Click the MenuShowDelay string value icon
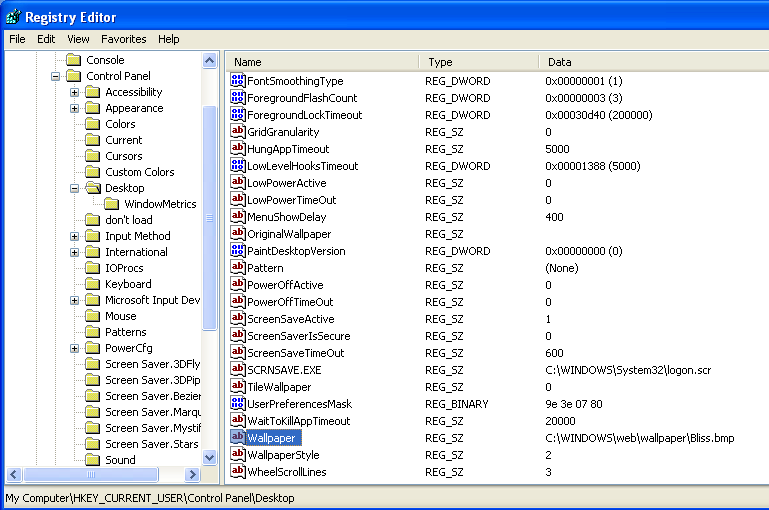This screenshot has height=510, width=769. point(238,216)
